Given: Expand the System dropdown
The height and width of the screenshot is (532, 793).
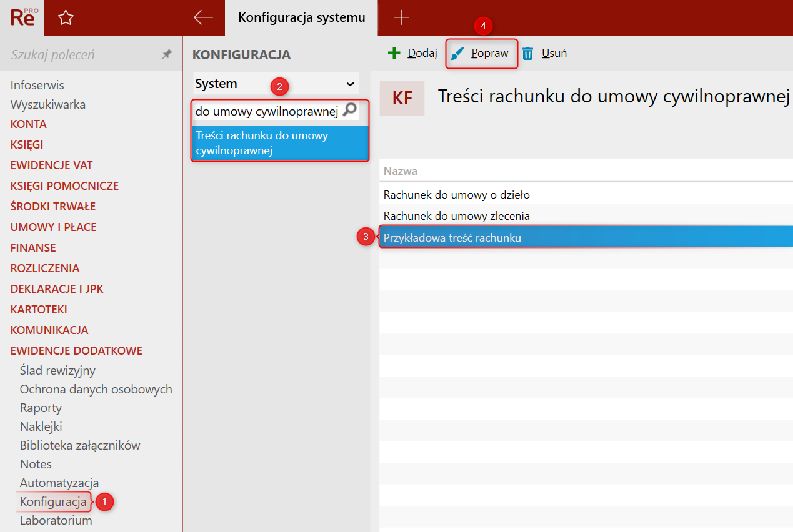Looking at the screenshot, I should click(x=276, y=84).
